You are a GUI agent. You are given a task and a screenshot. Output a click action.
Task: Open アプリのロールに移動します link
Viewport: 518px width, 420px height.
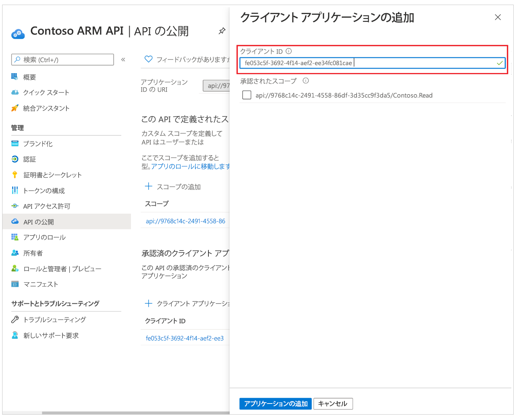190,166
